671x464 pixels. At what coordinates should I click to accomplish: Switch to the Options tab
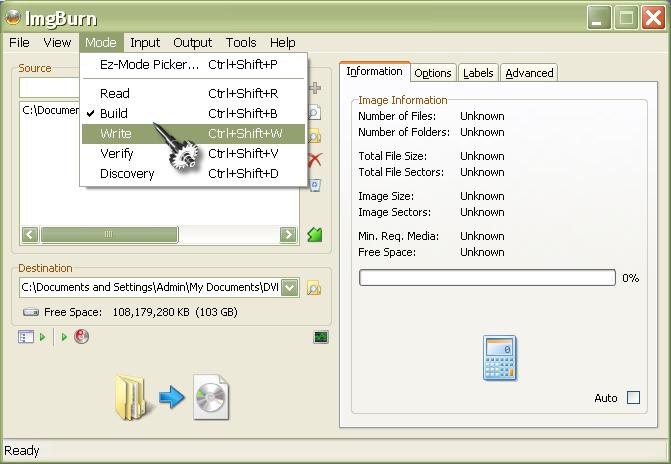(433, 73)
